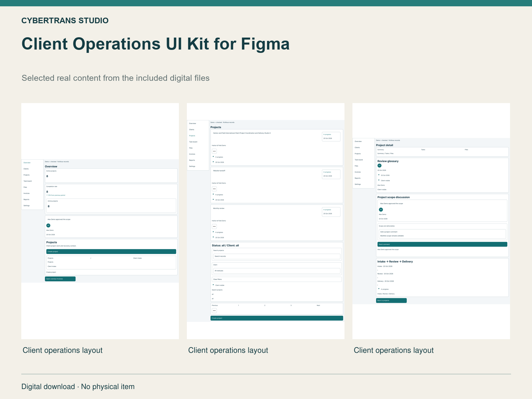This screenshot has width=532, height=399.
Task: Select Task board in the Projects screen sidebar
Action: 193,142
